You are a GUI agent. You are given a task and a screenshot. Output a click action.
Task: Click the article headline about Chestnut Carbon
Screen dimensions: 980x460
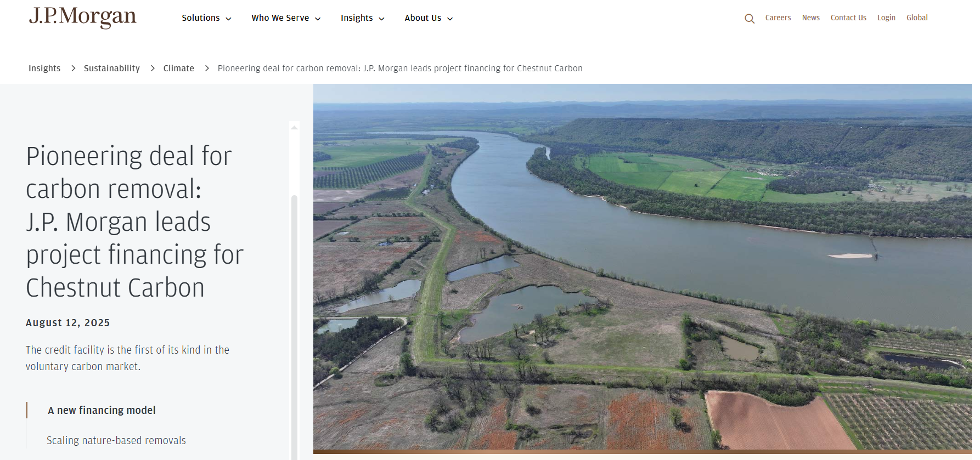pos(135,222)
